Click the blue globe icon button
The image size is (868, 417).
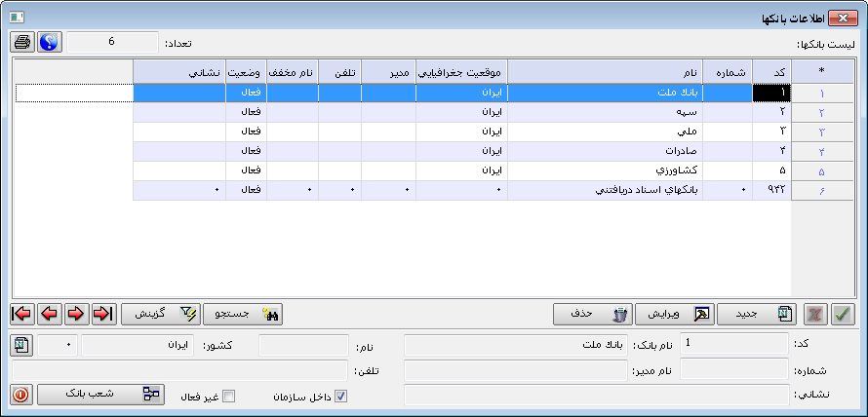point(50,43)
